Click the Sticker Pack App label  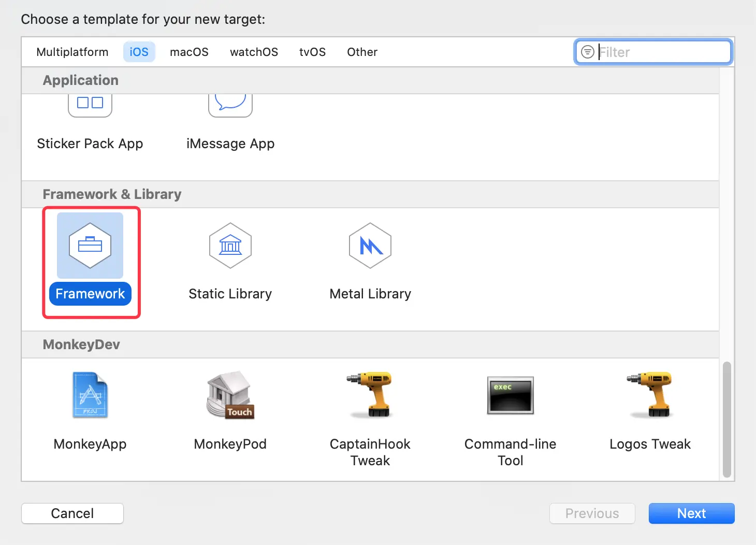pos(90,144)
